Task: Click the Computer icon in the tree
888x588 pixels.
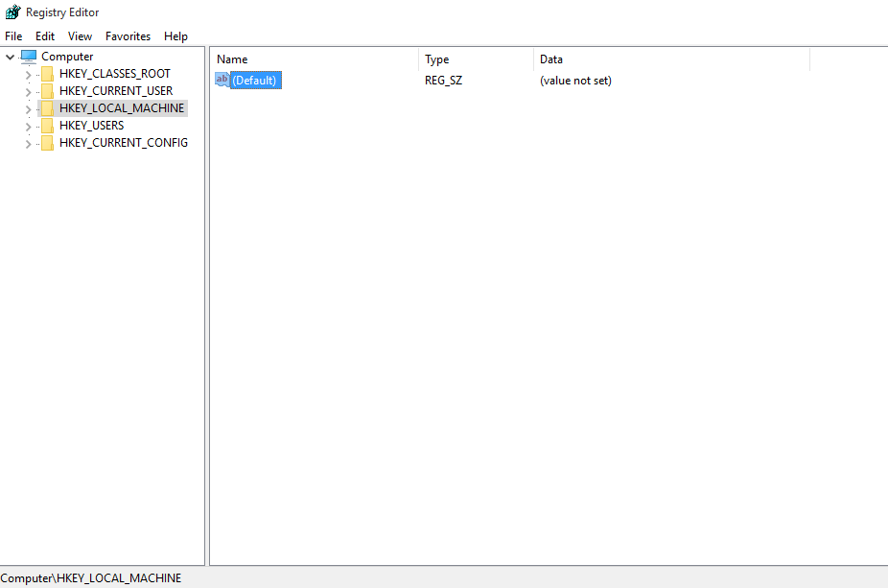Action: coord(28,56)
